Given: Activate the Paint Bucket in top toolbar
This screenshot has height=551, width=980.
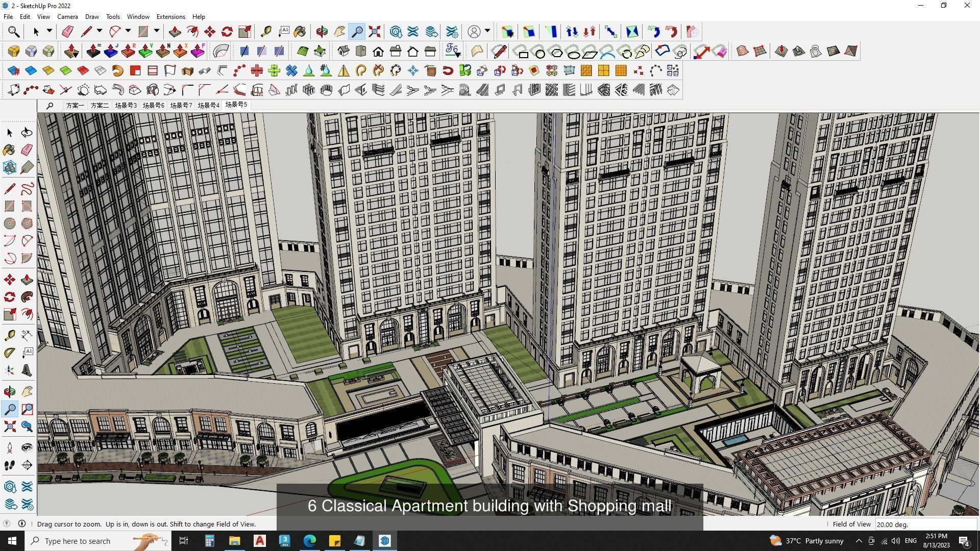Looking at the screenshot, I should coord(300,32).
